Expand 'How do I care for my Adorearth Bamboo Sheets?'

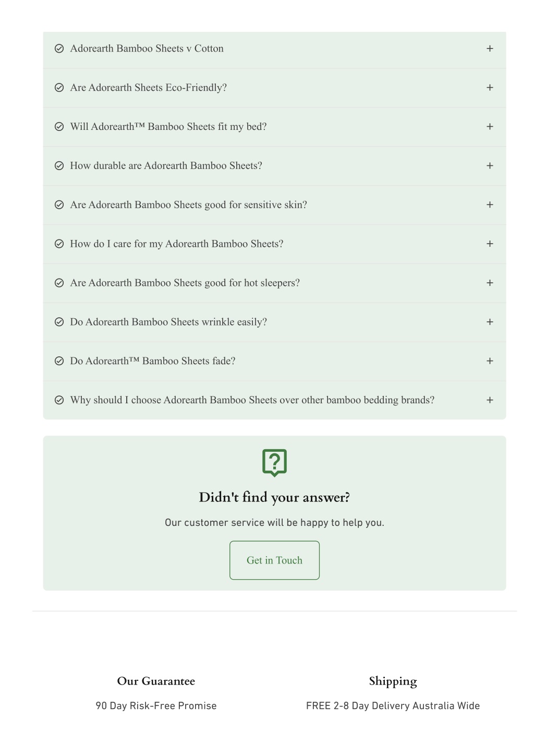click(x=274, y=244)
